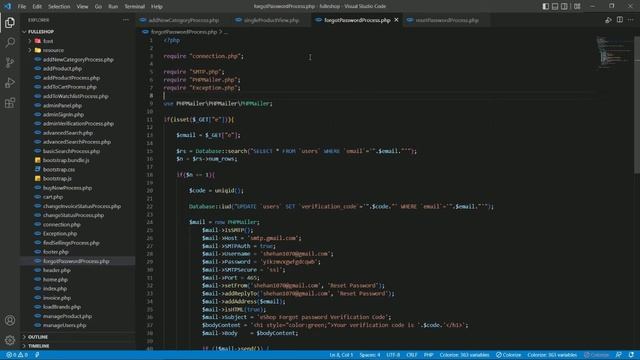The image size is (640, 360).
Task: Open addProduct.php in explorer
Action: tap(62, 69)
